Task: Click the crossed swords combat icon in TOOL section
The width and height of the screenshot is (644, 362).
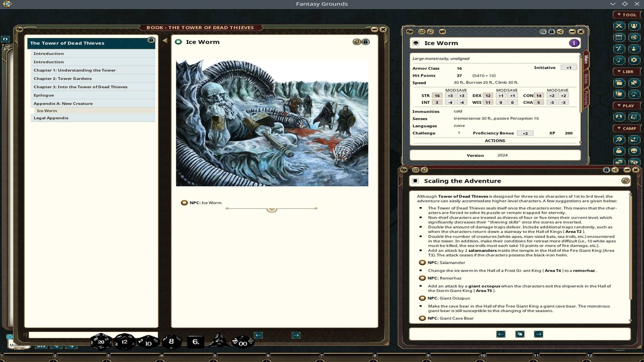Action: 619,26
